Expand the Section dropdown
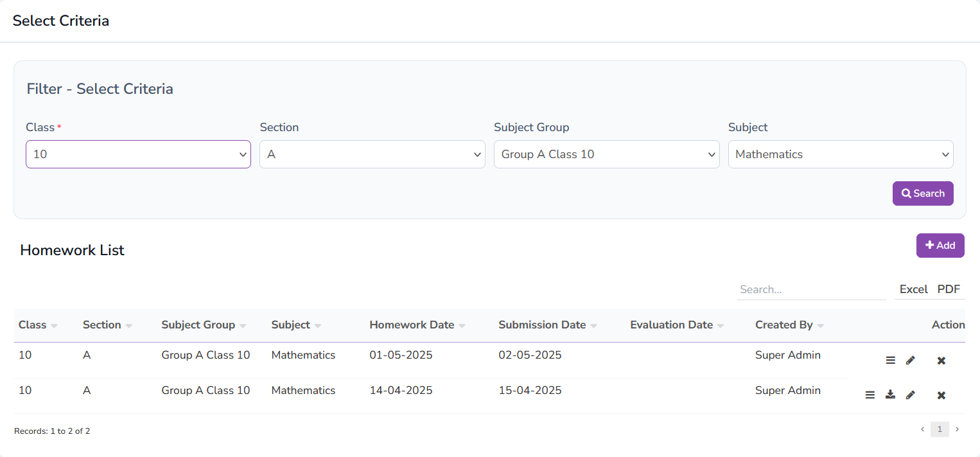This screenshot has width=980, height=457. 372,154
